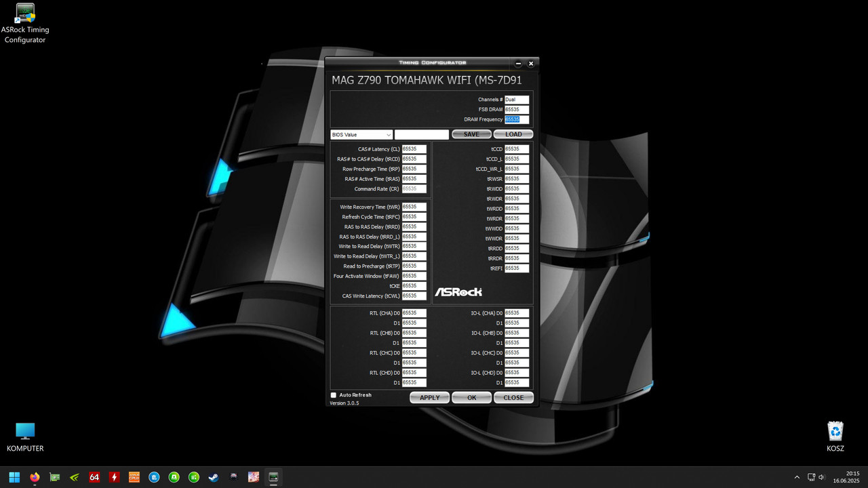Open the Windows Start menu

coord(14,477)
